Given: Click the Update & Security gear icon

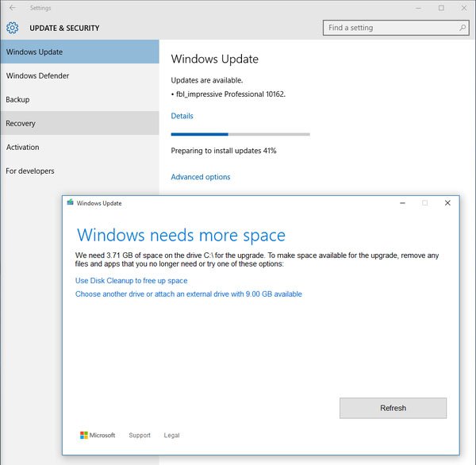Looking at the screenshot, I should pos(12,28).
